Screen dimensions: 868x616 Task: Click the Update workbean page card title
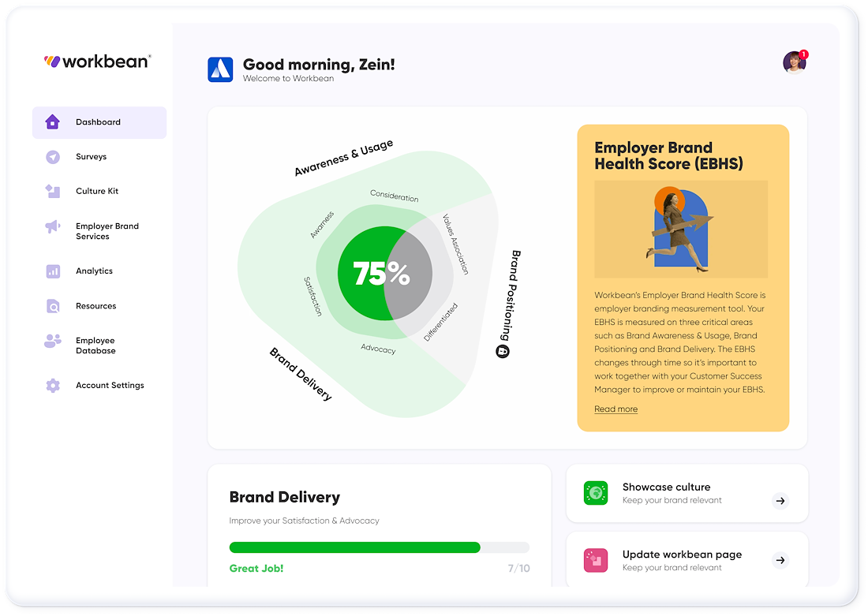pos(682,554)
